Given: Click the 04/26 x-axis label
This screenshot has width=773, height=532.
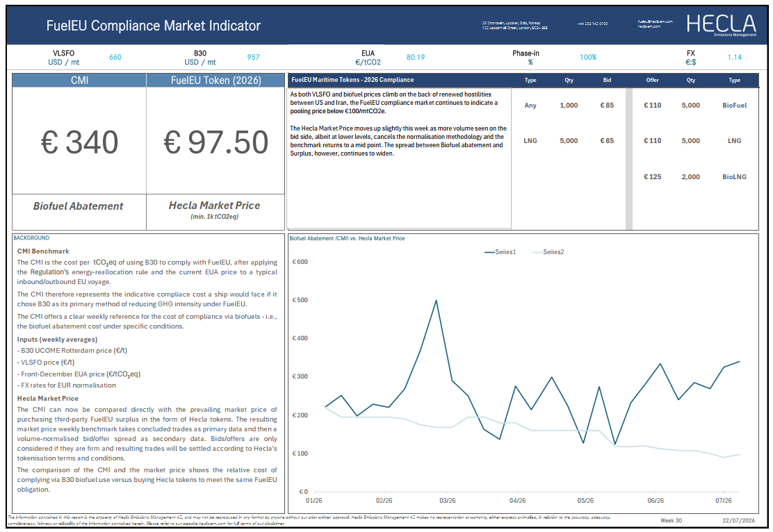Looking at the screenshot, I should pyautogui.click(x=518, y=501).
